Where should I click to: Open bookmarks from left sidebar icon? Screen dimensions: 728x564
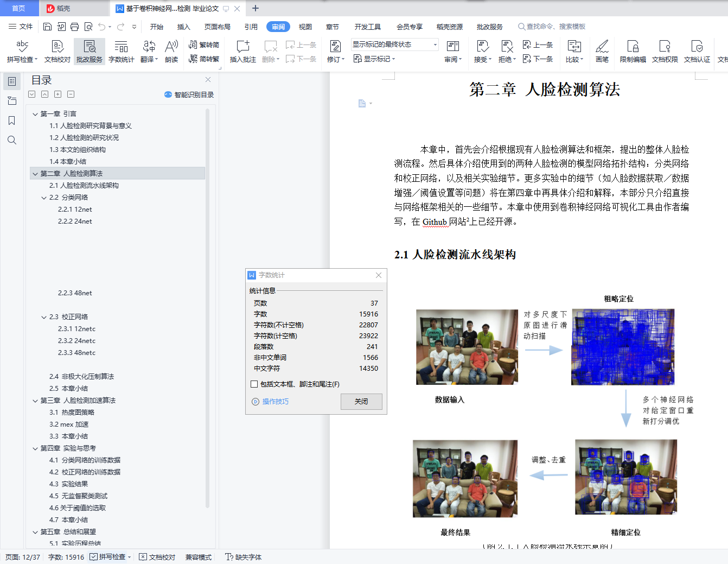(x=11, y=121)
